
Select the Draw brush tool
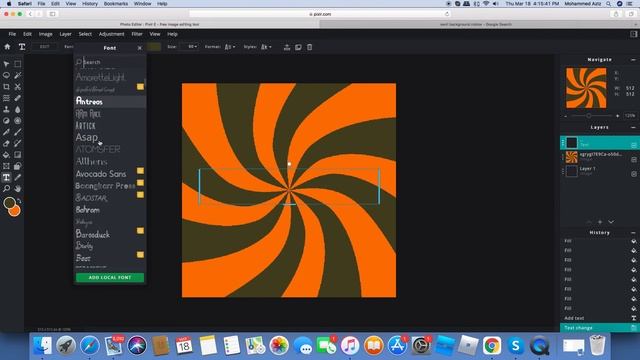pos(18,132)
